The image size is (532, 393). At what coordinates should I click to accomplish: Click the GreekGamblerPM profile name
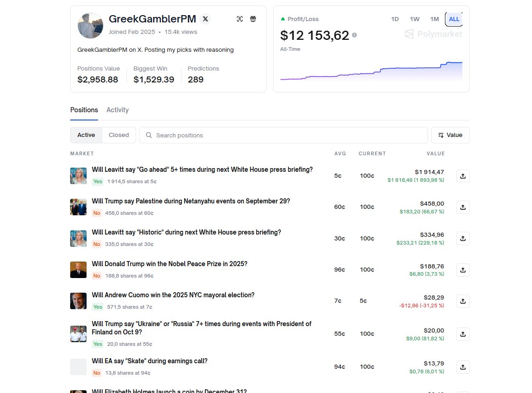click(x=152, y=19)
